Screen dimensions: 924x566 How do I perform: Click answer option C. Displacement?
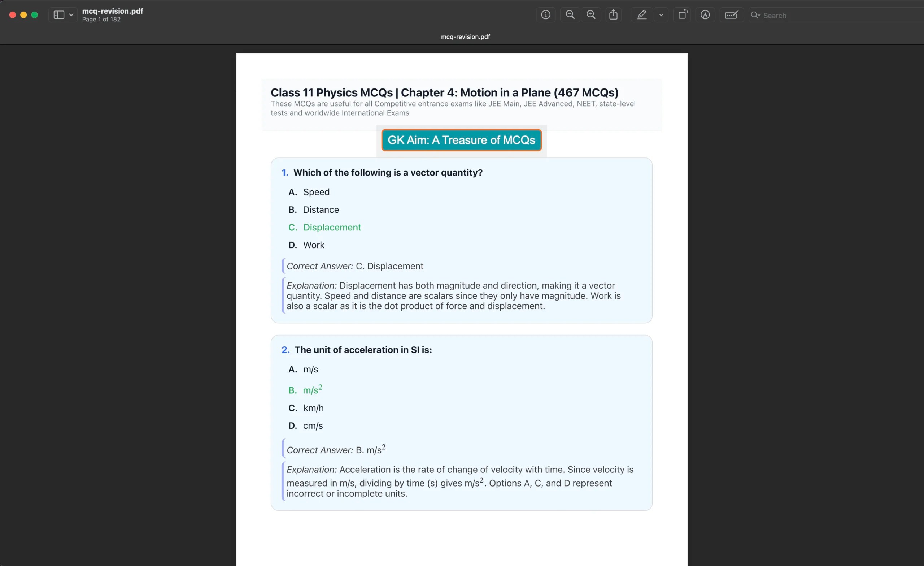pyautogui.click(x=331, y=227)
